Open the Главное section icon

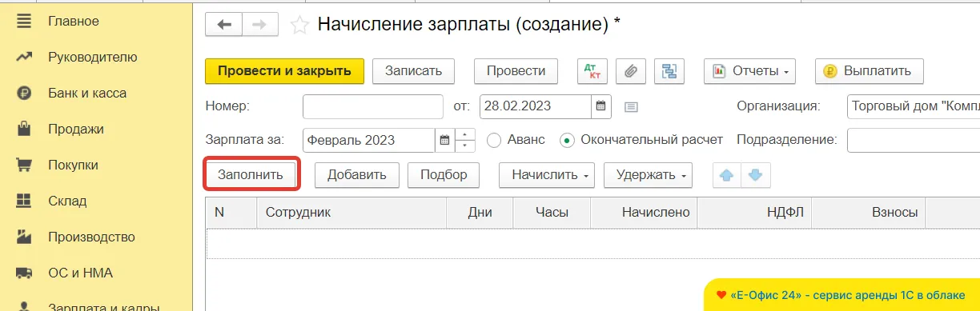[24, 22]
